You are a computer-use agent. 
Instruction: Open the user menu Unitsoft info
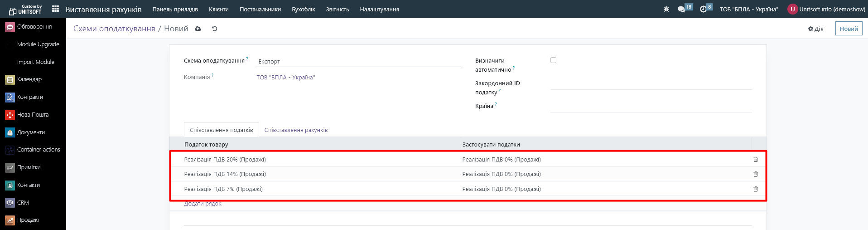(826, 9)
